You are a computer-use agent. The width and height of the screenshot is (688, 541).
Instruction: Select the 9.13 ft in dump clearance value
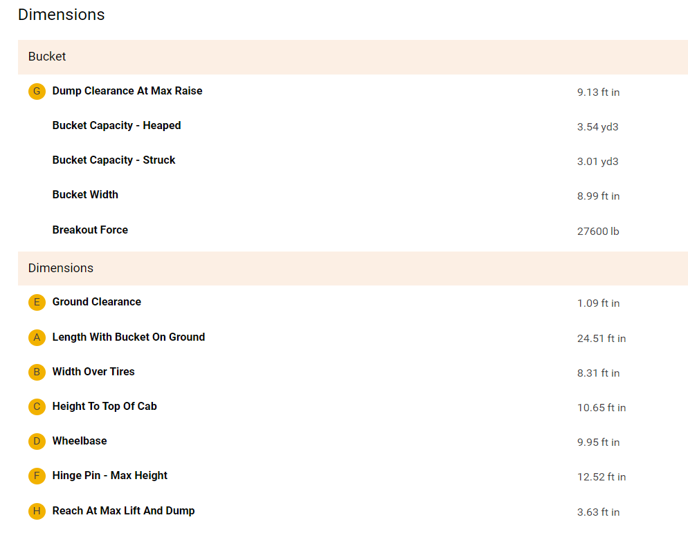(x=598, y=92)
